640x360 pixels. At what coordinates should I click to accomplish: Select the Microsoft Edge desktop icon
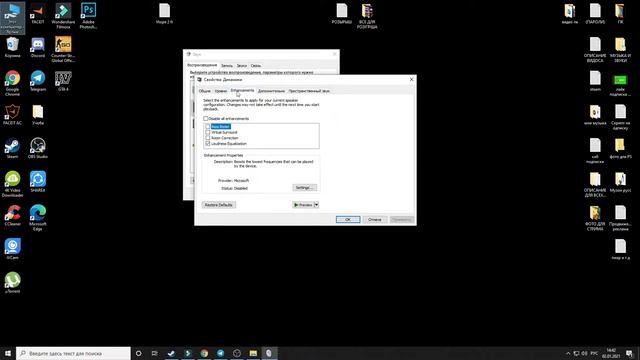coord(38,218)
